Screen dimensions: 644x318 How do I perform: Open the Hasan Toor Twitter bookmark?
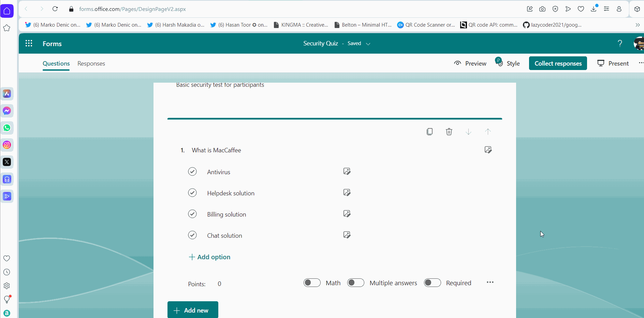(x=239, y=25)
